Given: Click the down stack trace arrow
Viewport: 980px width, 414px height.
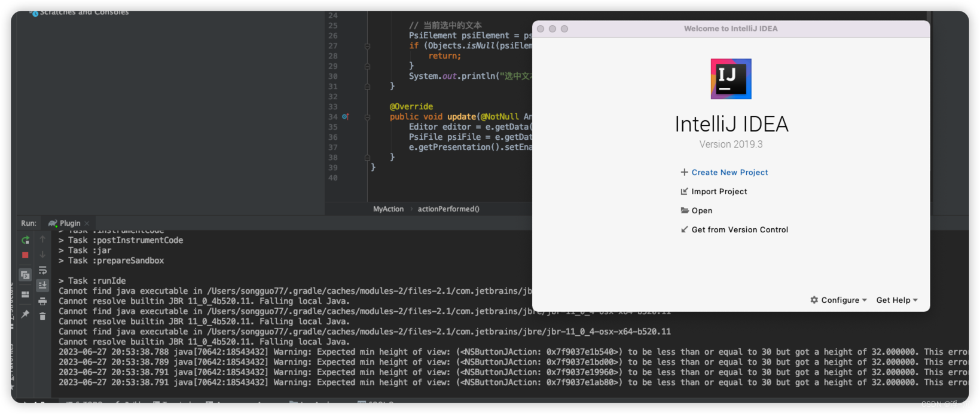Looking at the screenshot, I should point(42,254).
